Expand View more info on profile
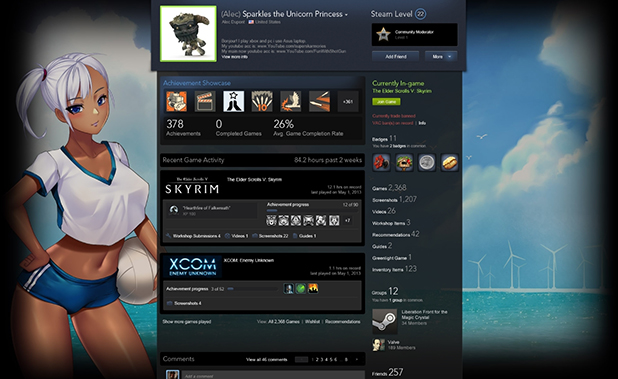Viewport: 618px width, 379px height. tap(235, 57)
